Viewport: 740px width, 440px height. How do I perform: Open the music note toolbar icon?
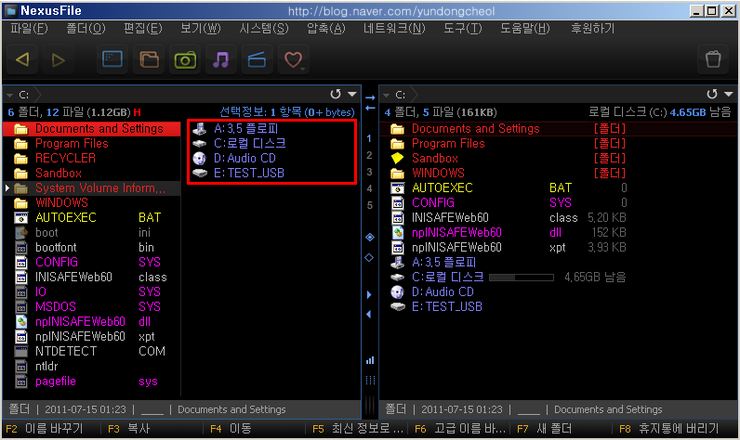pyautogui.click(x=221, y=60)
